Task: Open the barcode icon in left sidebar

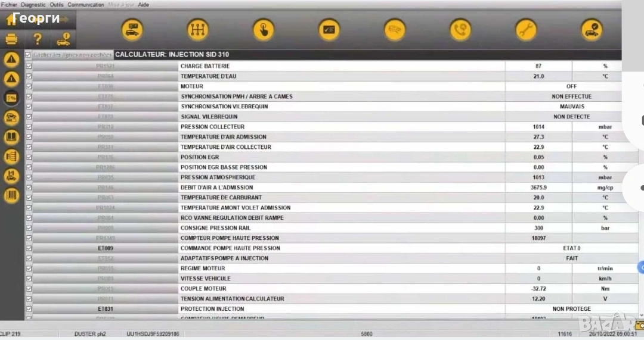Action: pyautogui.click(x=11, y=195)
